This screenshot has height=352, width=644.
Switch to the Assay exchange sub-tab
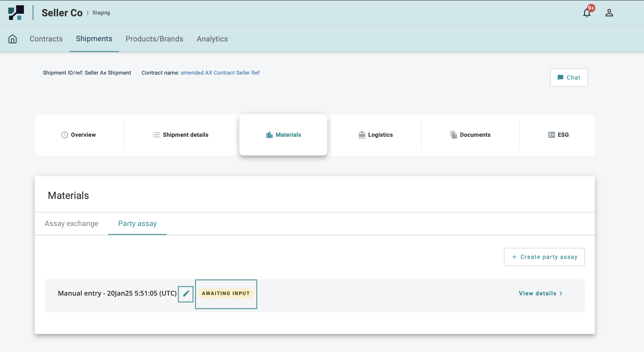pyautogui.click(x=72, y=224)
